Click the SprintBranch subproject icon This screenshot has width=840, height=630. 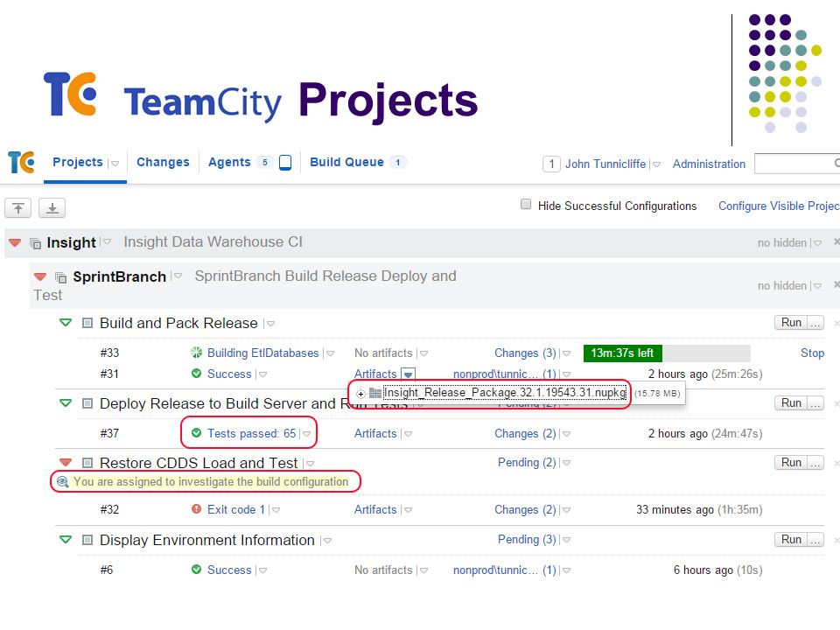pos(61,277)
